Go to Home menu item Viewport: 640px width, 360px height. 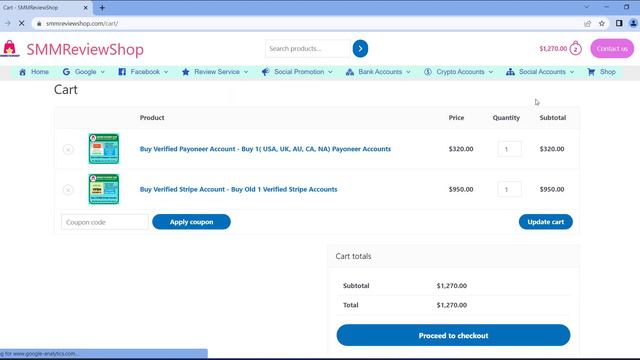point(40,72)
